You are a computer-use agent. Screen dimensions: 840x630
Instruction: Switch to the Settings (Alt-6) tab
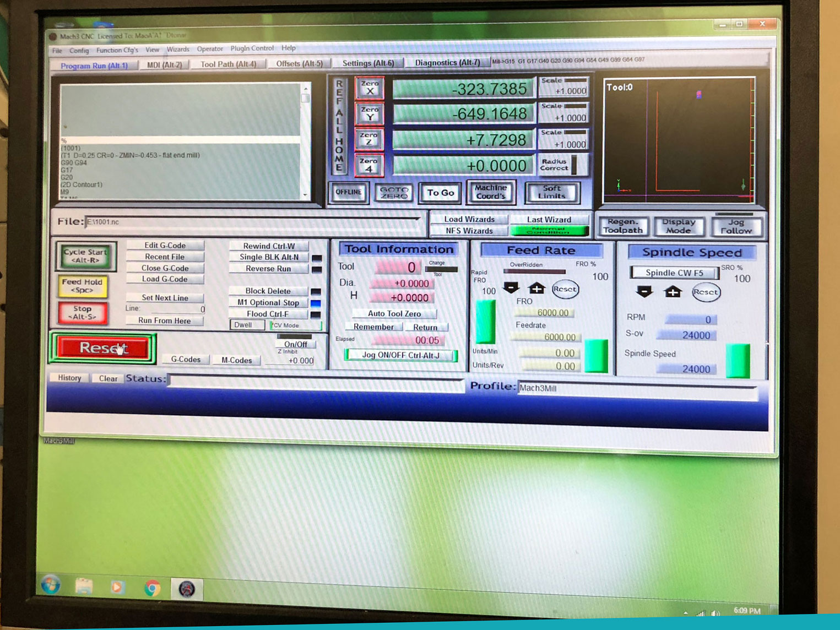coord(368,63)
